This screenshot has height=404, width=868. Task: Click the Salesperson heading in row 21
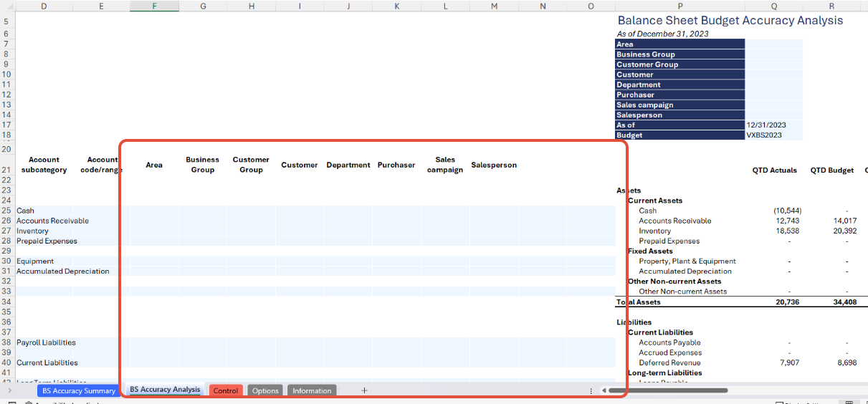click(x=494, y=165)
